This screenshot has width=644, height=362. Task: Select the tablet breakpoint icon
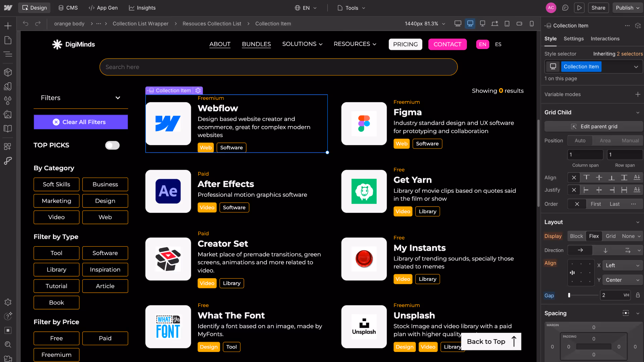[x=507, y=23]
